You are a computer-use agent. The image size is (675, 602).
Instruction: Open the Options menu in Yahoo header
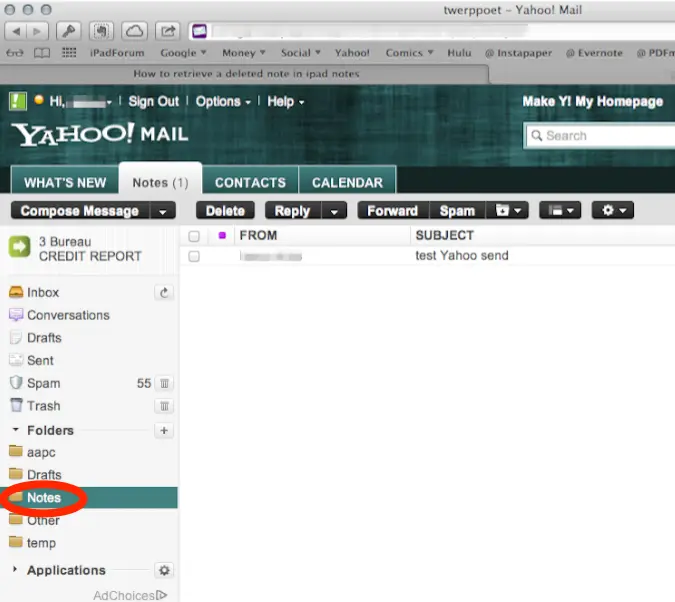pyautogui.click(x=221, y=101)
